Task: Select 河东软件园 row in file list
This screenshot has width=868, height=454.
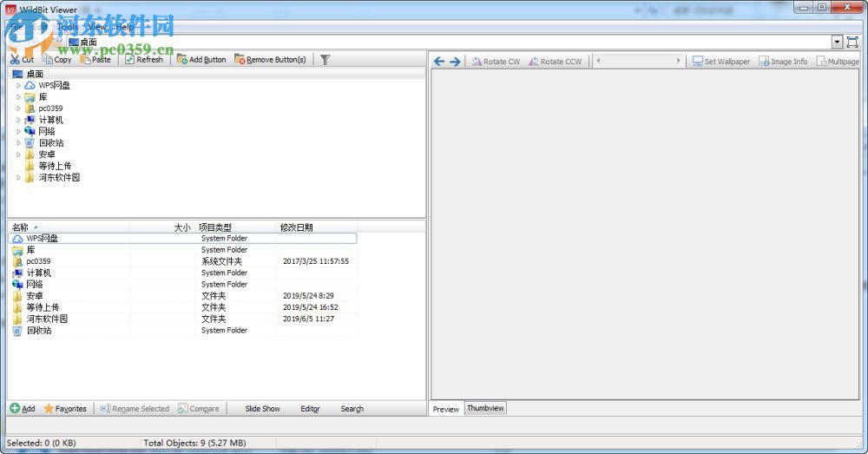Action: (x=182, y=319)
